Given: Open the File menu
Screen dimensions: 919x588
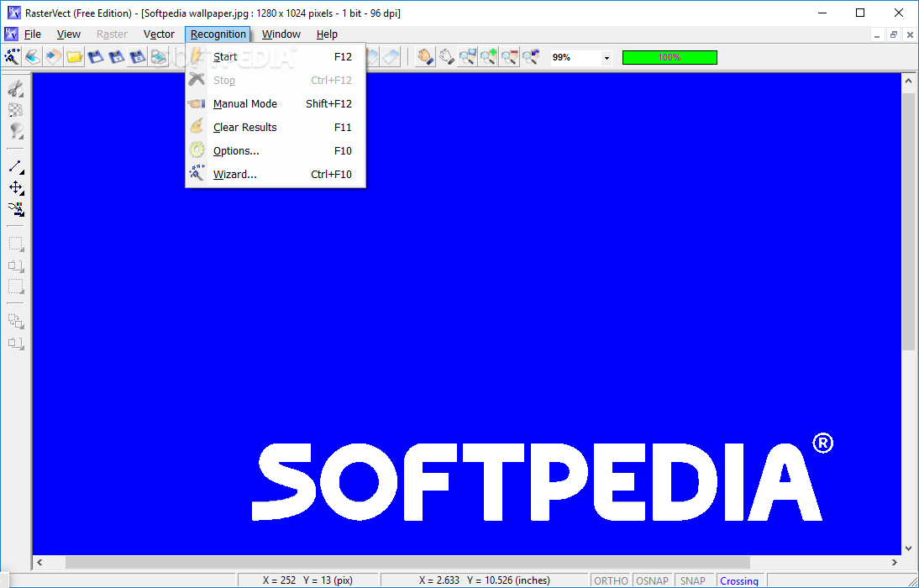Looking at the screenshot, I should 32,34.
